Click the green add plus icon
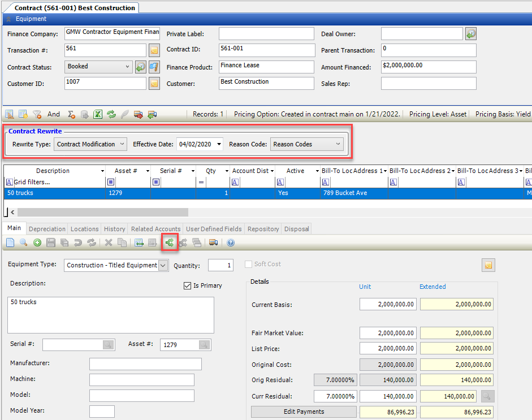 click(x=37, y=243)
